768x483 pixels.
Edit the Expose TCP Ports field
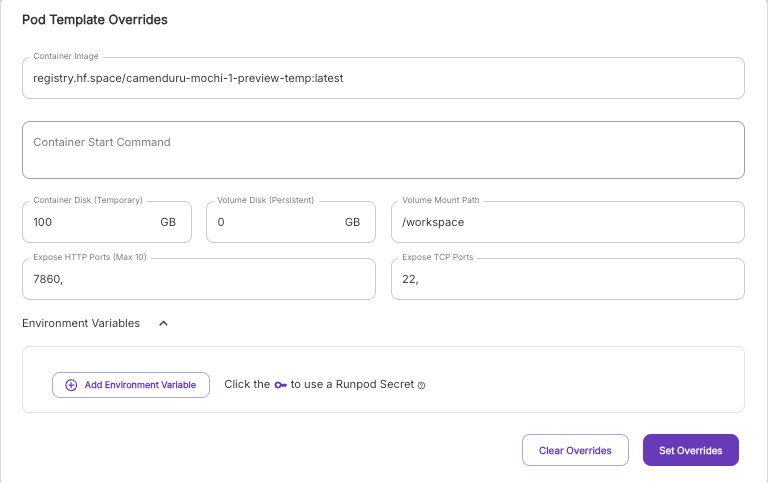coord(567,279)
